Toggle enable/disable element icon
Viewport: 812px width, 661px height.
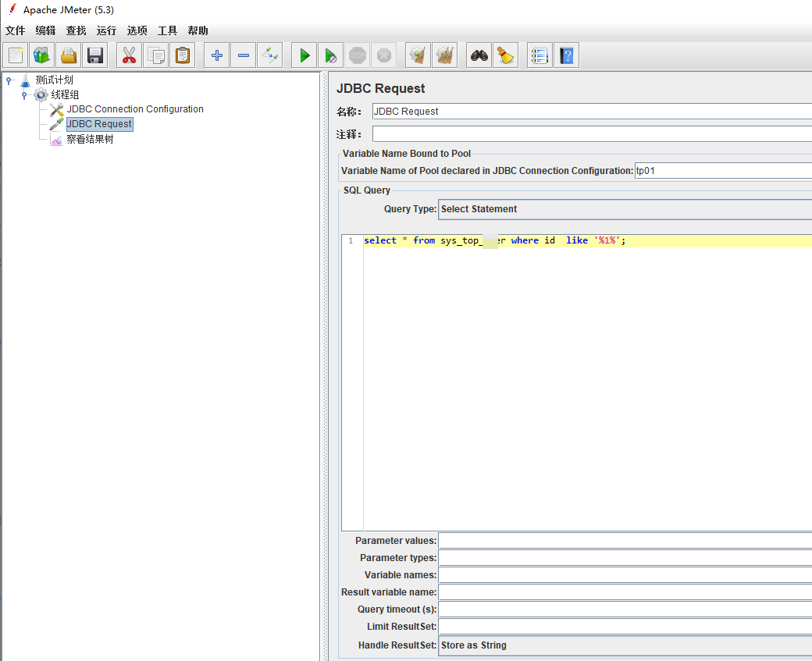pyautogui.click(x=270, y=55)
